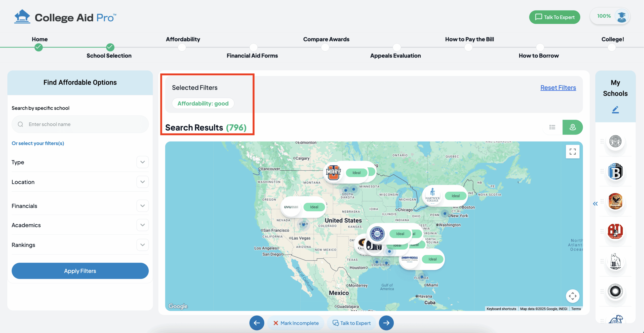Click the Apply Filters button
The height and width of the screenshot is (333, 644).
point(80,271)
